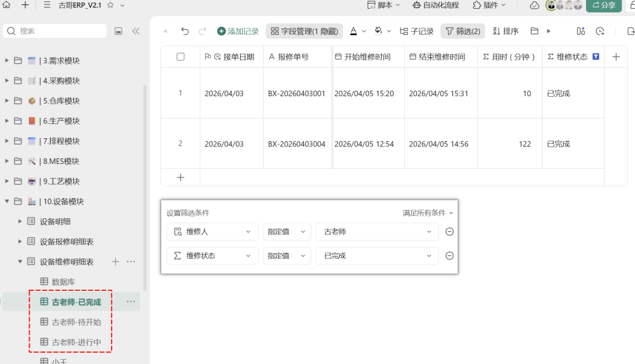635x364 pixels.
Task: Click the 搜索 input field
Action: [55, 31]
